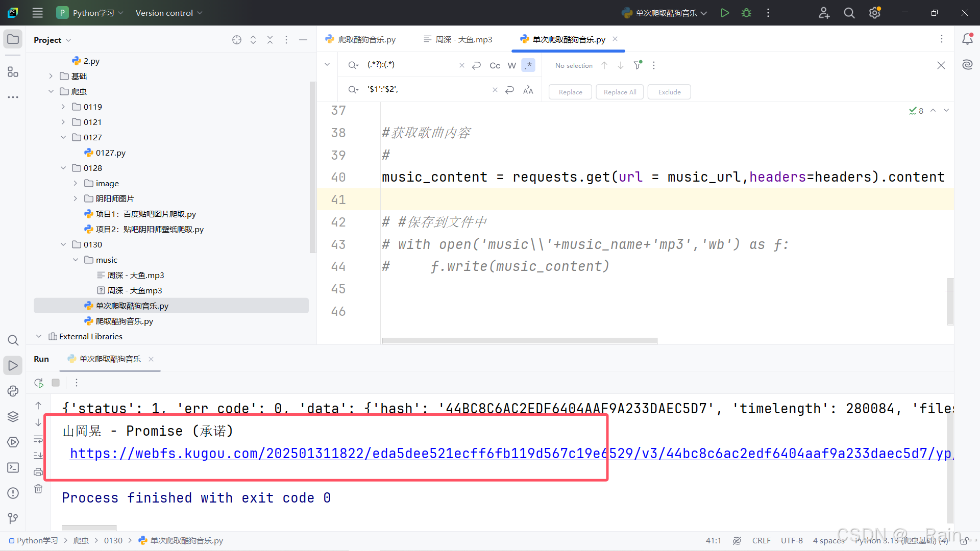This screenshot has height=551, width=980.
Task: Open IDE notifications bell
Action: (x=967, y=39)
